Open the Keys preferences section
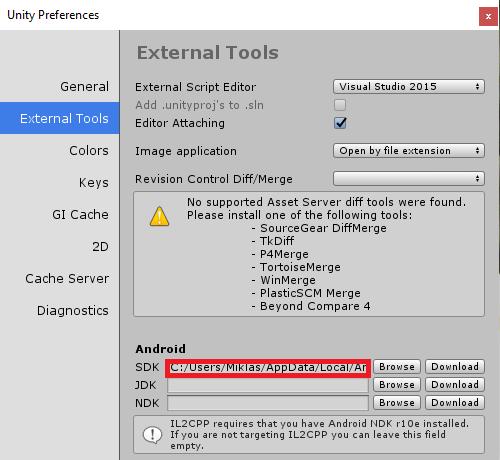Screen dimensions: 500x460 point(94,183)
